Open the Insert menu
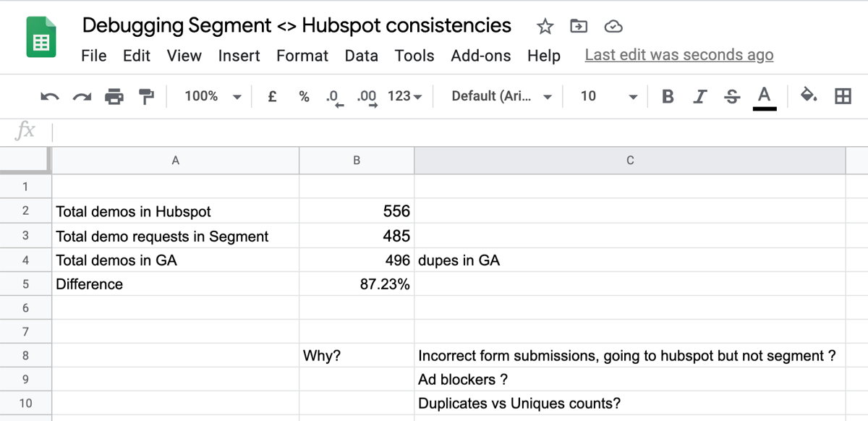This screenshot has width=868, height=421. tap(239, 56)
